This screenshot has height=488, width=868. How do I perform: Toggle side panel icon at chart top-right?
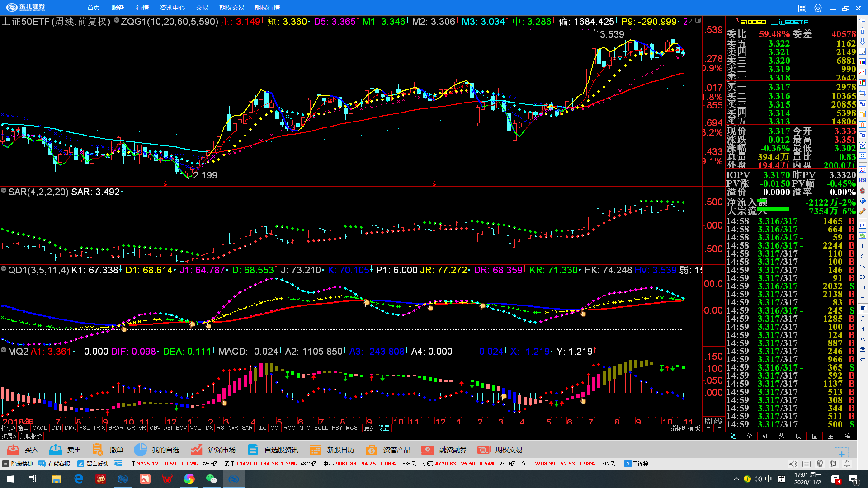coord(698,20)
